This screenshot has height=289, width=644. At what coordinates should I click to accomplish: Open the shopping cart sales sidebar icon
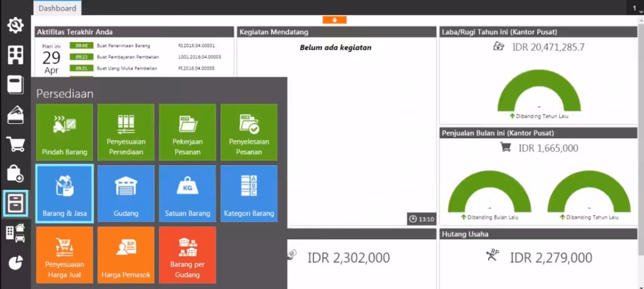[x=16, y=144]
